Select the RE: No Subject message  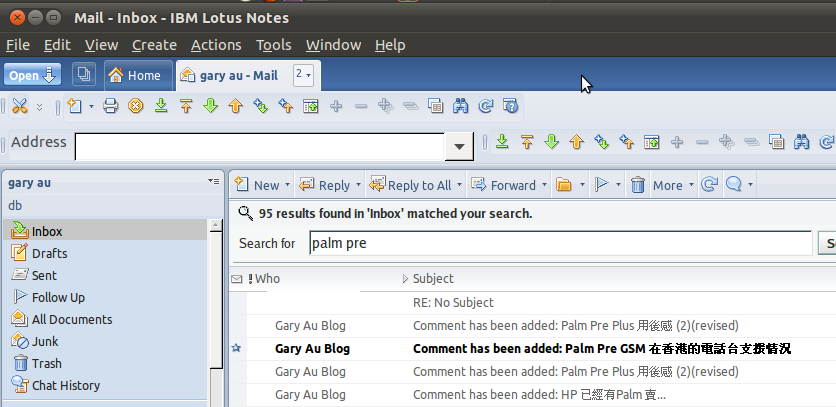coord(453,302)
